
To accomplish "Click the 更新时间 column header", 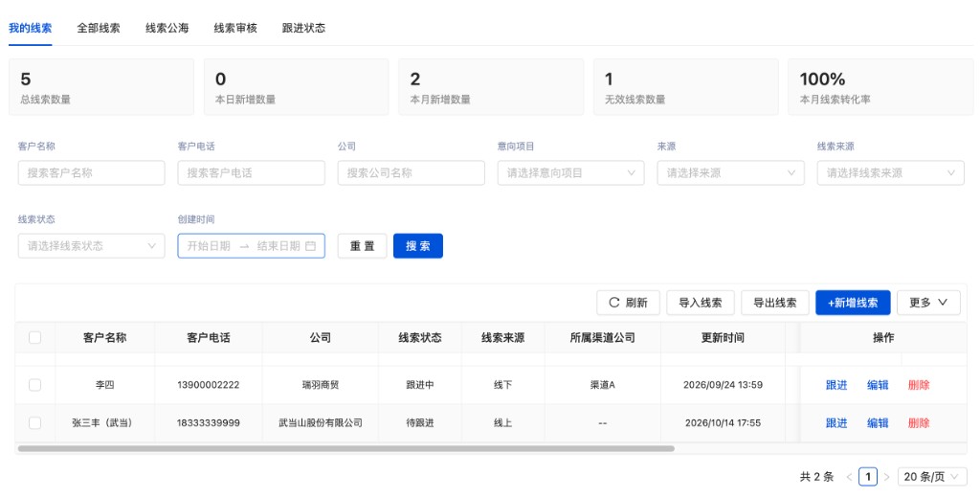I will coord(724,337).
